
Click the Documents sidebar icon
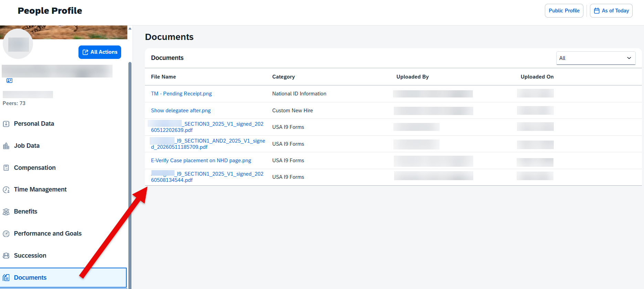(x=6, y=278)
